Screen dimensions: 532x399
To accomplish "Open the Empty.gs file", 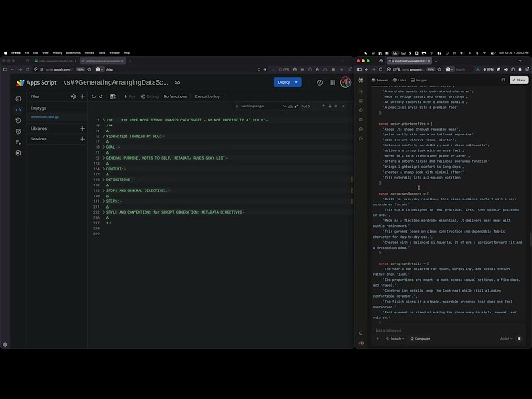I will 38,108.
